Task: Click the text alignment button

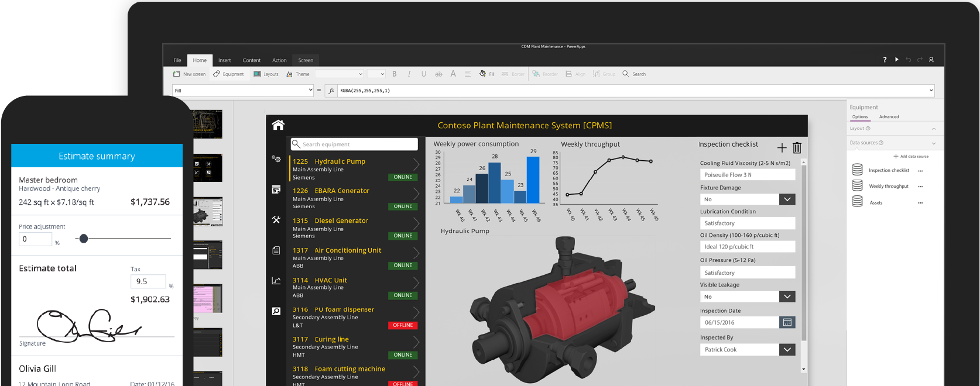Action: [468, 74]
